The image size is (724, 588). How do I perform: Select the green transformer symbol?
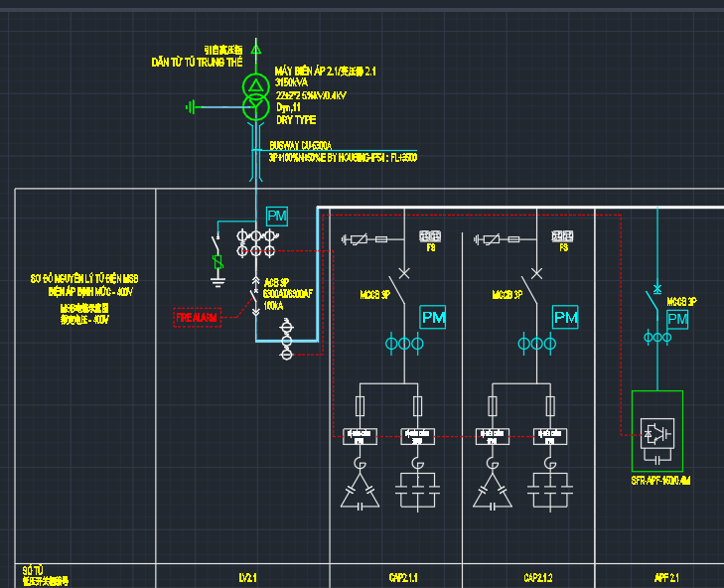point(255,91)
